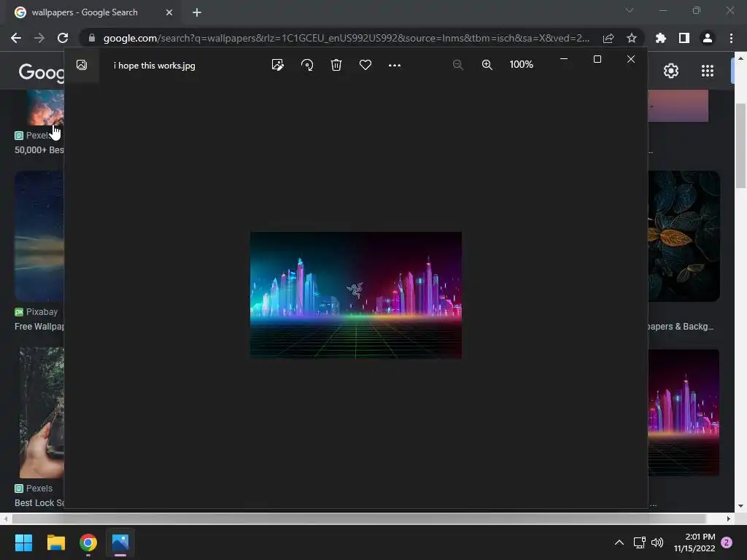Click the 'papers & Backg...' result caption

pyautogui.click(x=681, y=326)
